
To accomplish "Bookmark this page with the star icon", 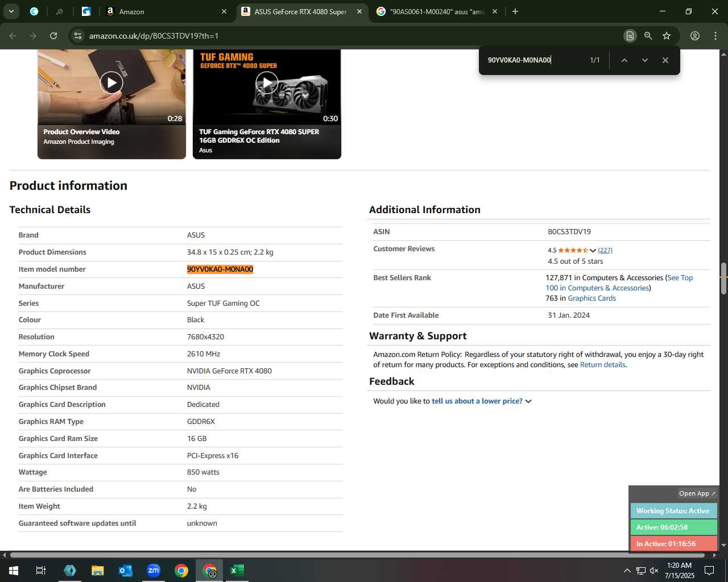I will click(667, 36).
